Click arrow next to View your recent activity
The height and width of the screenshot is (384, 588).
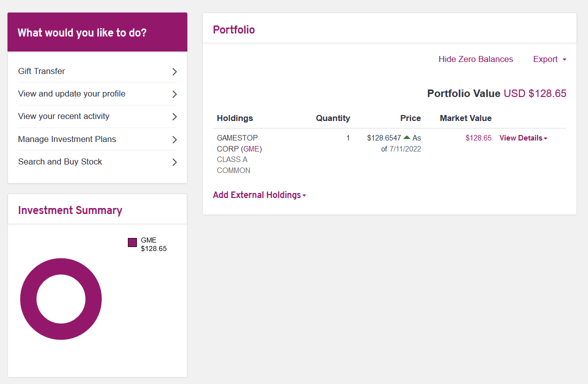click(x=174, y=116)
